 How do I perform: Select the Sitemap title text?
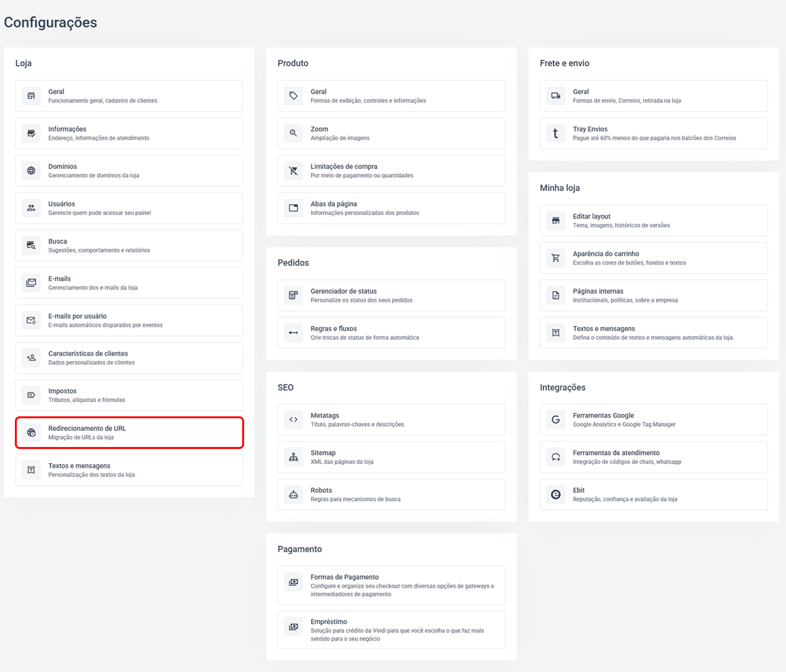click(x=323, y=453)
